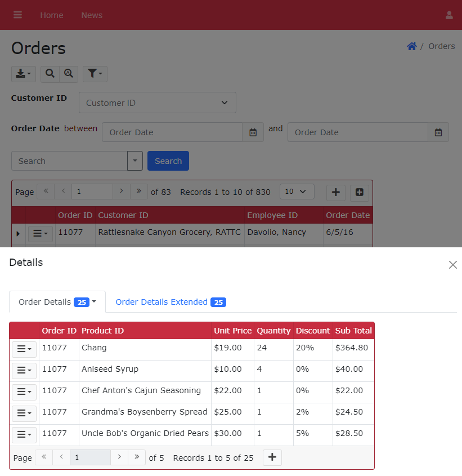
Task: Click the home breadcrumb icon
Action: tap(412, 46)
